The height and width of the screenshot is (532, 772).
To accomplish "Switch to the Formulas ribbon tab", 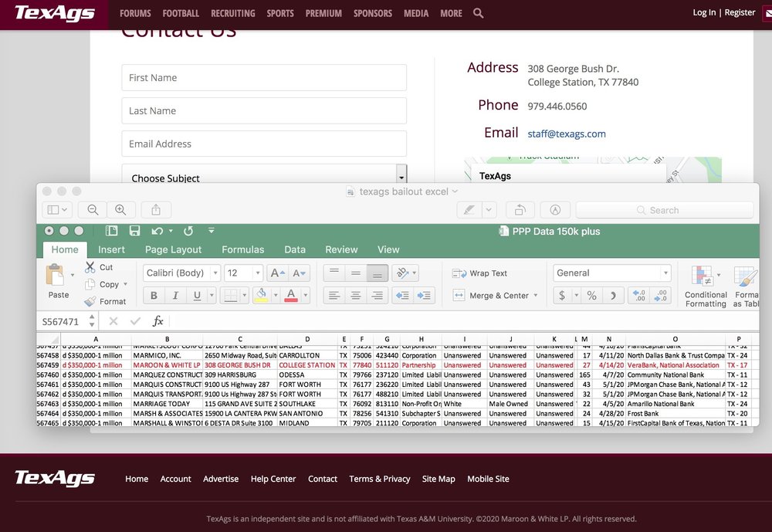I will (242, 249).
